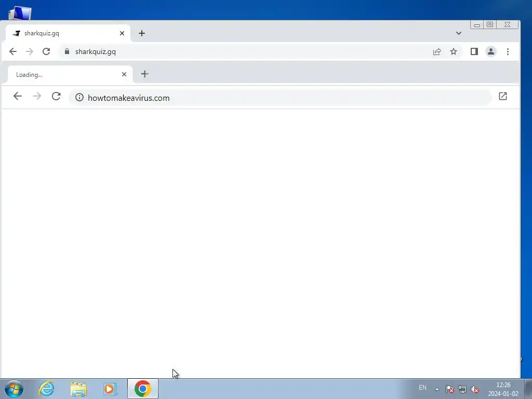Show hidden tray icons arrow
Image resolution: width=532 pixels, height=399 pixels.
(437, 389)
